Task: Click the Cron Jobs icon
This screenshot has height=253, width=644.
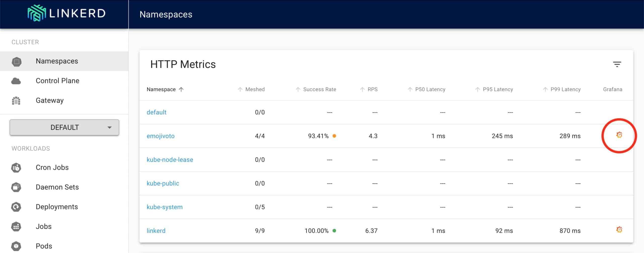Action: pyautogui.click(x=16, y=168)
